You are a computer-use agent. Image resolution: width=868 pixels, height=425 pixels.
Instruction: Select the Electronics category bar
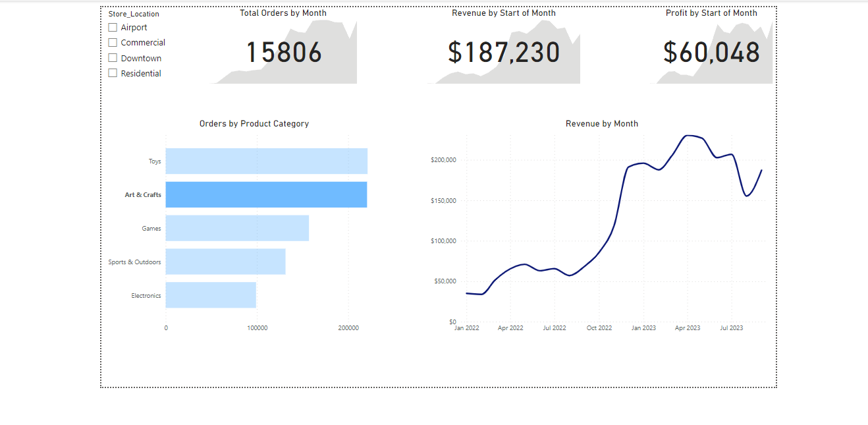point(211,295)
